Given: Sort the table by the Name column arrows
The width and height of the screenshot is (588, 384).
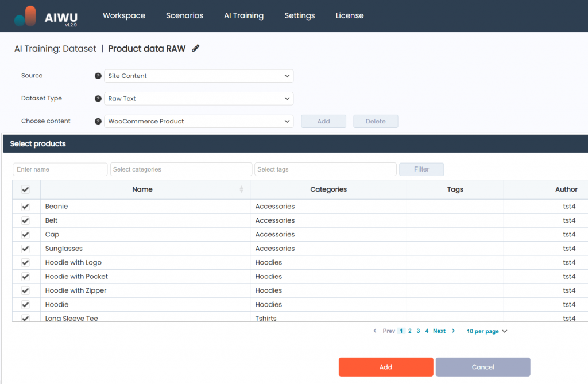Looking at the screenshot, I should [x=242, y=189].
